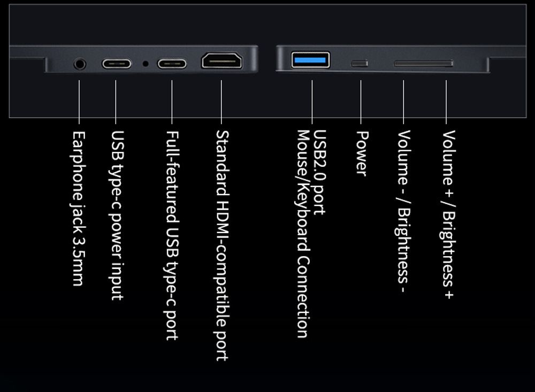Click the "USB2.0 port" label text
535x392 pixels.
click(319, 172)
